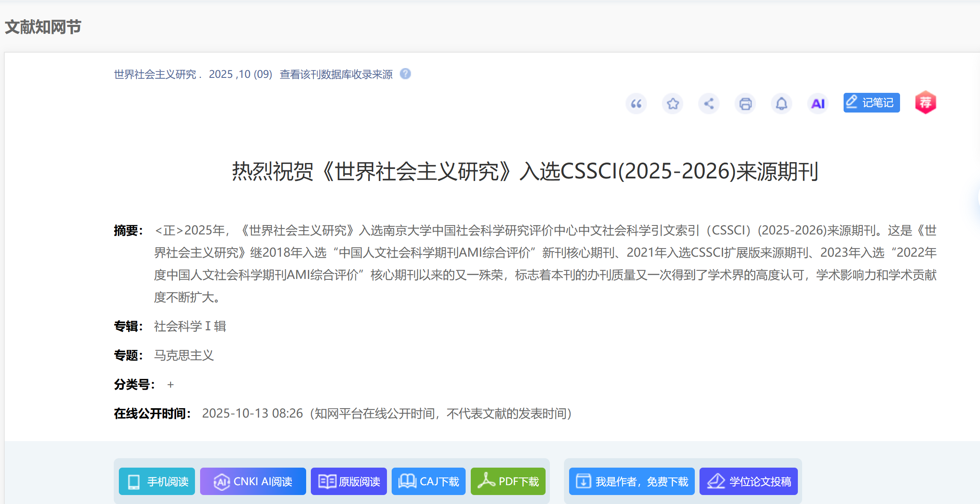
Task: Click the CNKI AI阅读 button
Action: point(253,481)
